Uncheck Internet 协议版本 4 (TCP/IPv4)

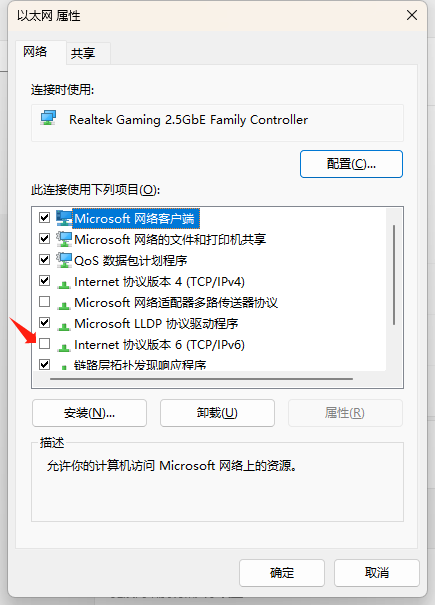(x=44, y=281)
